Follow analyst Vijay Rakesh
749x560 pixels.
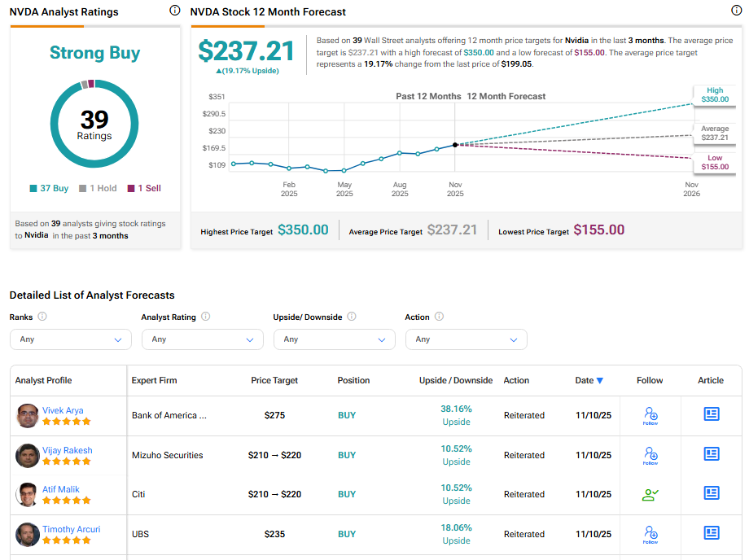point(650,455)
